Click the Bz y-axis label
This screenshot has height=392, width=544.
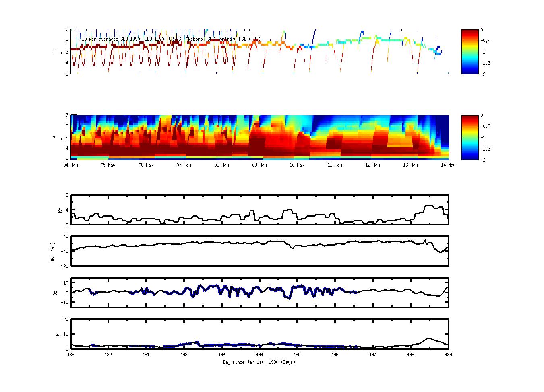pyautogui.click(x=55, y=293)
